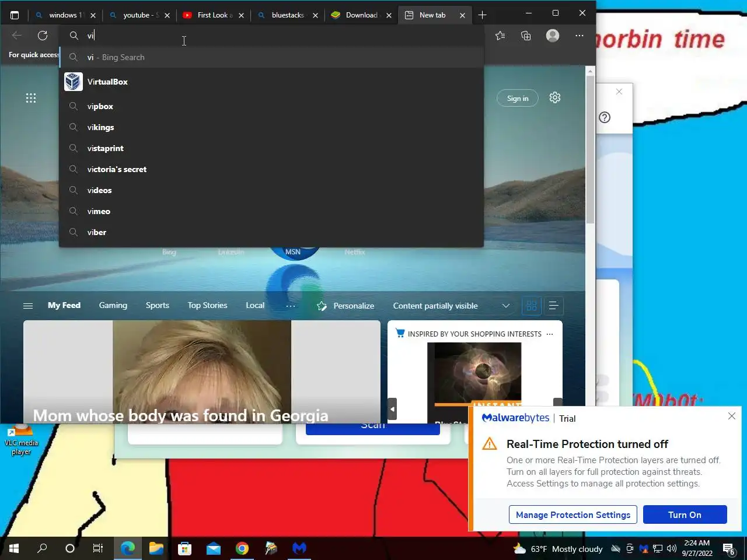
Task: Open the help question mark icon
Action: coord(605,117)
